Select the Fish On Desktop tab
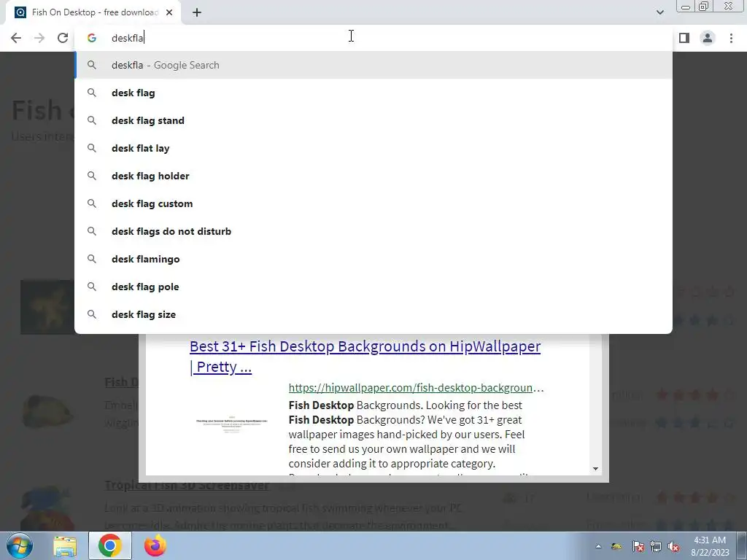The image size is (747, 560). [93, 12]
